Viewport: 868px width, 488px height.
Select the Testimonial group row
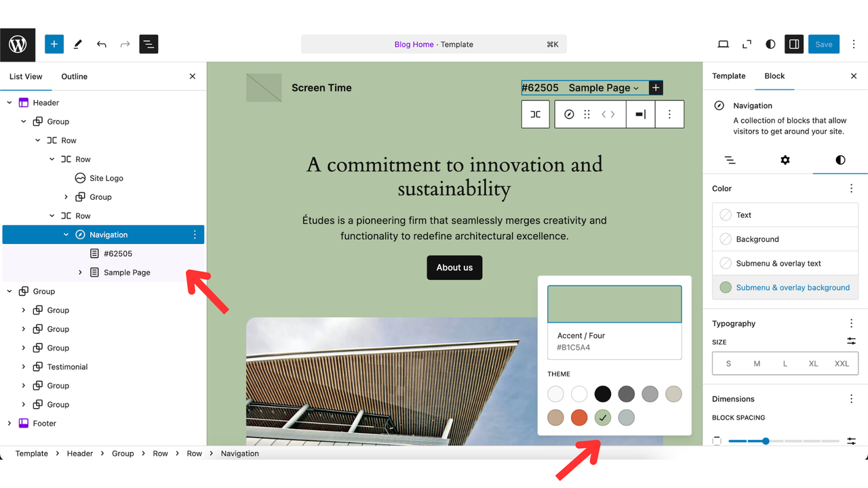tap(103, 367)
